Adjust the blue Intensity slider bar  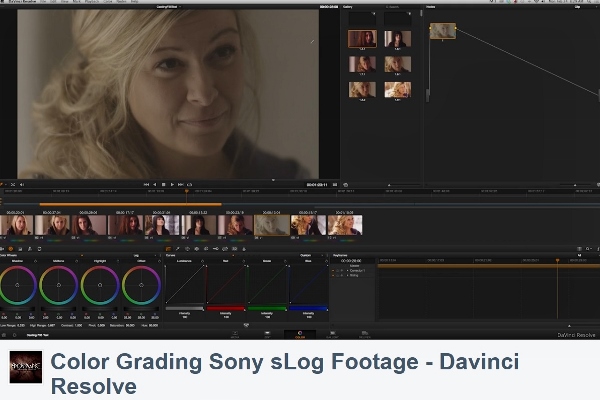click(308, 308)
